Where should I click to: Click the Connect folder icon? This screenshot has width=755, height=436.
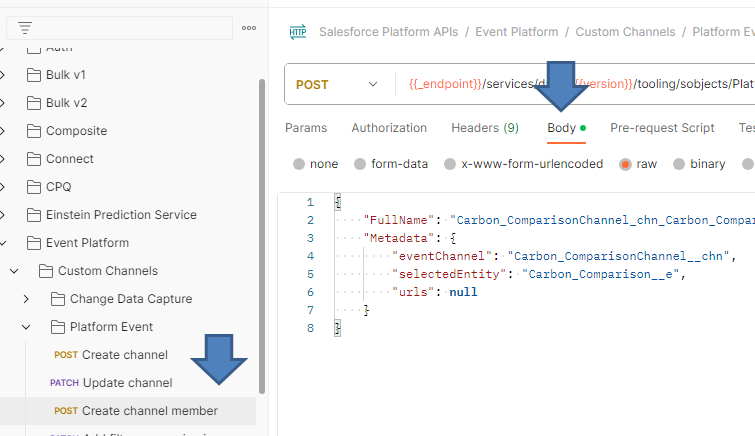click(34, 159)
